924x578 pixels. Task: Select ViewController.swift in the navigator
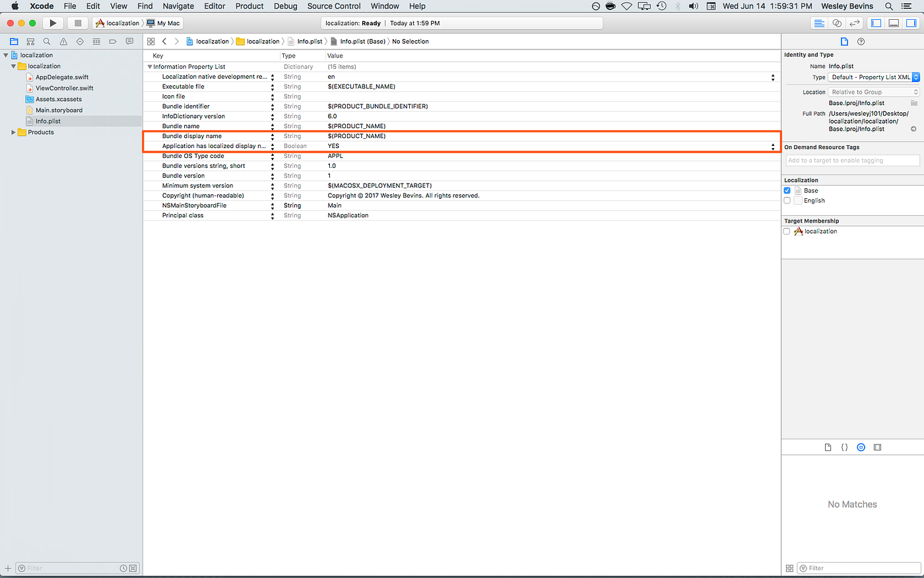(x=65, y=87)
